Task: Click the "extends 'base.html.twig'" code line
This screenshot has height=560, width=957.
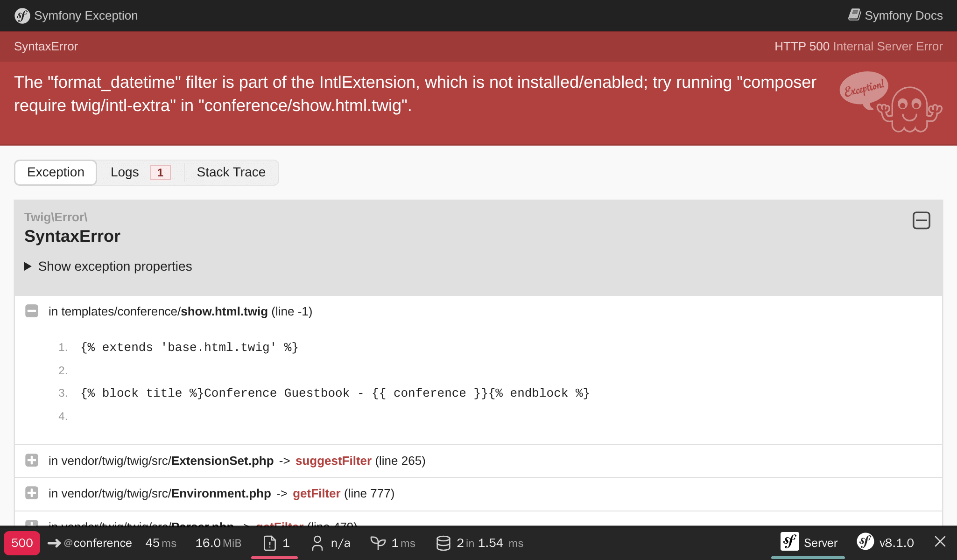Action: point(190,347)
